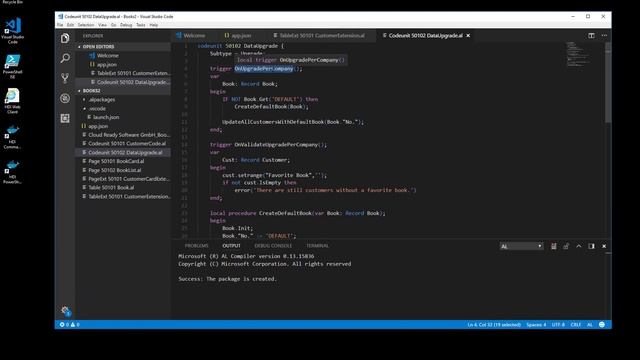Open the Debug menu
The width and height of the screenshot is (640, 360).
point(126,25)
